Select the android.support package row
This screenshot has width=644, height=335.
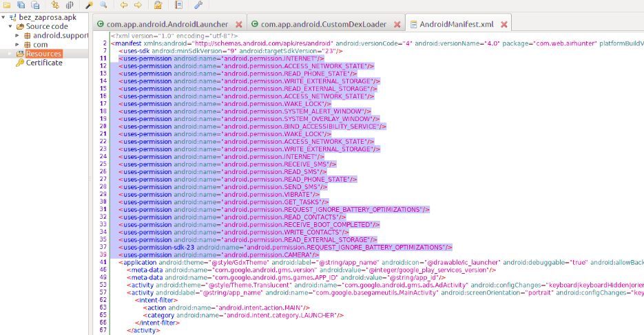click(61, 36)
